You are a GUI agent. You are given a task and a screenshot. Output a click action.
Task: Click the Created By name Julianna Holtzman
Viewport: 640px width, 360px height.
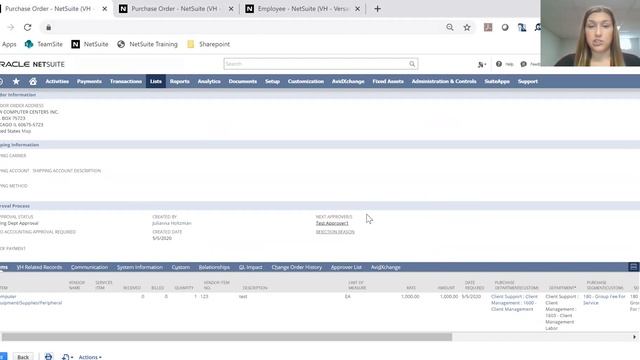pyautogui.click(x=172, y=223)
